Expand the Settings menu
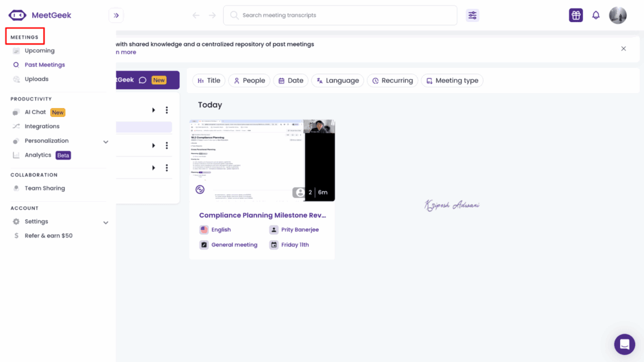The height and width of the screenshot is (362, 644). coord(106,222)
